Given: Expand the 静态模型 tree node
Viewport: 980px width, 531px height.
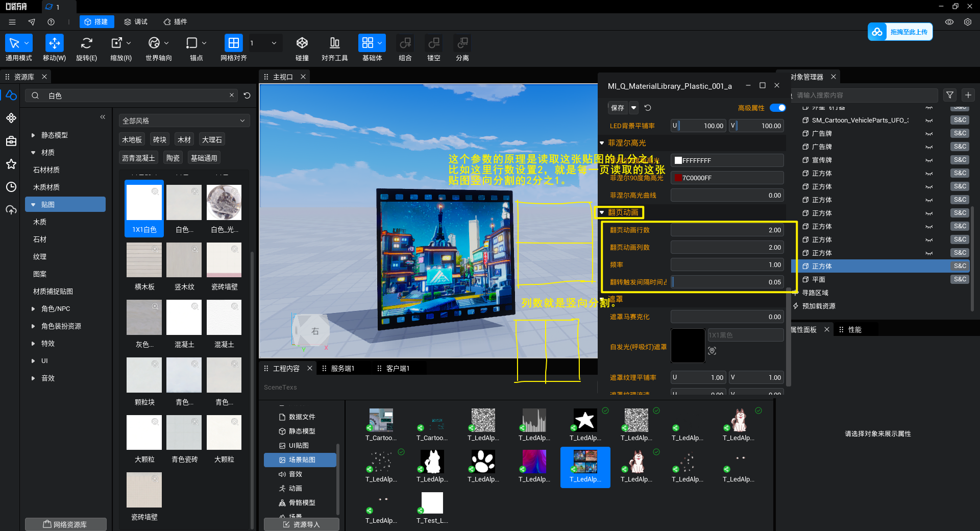Looking at the screenshot, I should coord(33,135).
